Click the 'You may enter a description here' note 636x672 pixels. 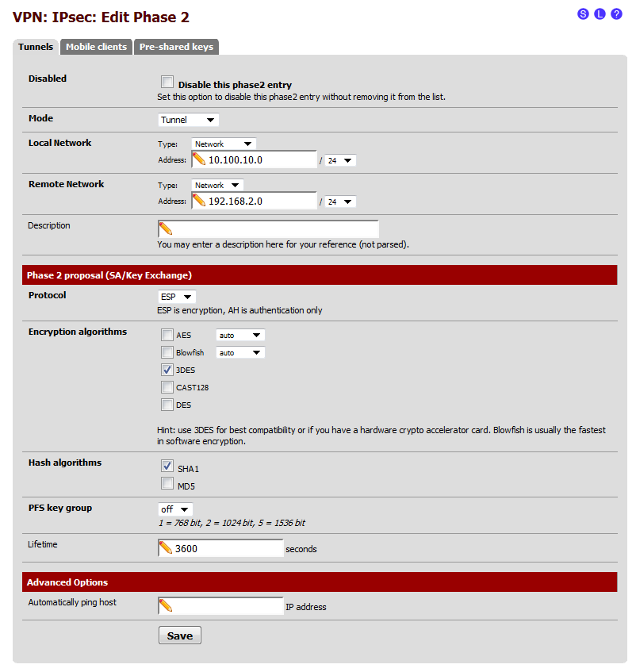pos(283,244)
